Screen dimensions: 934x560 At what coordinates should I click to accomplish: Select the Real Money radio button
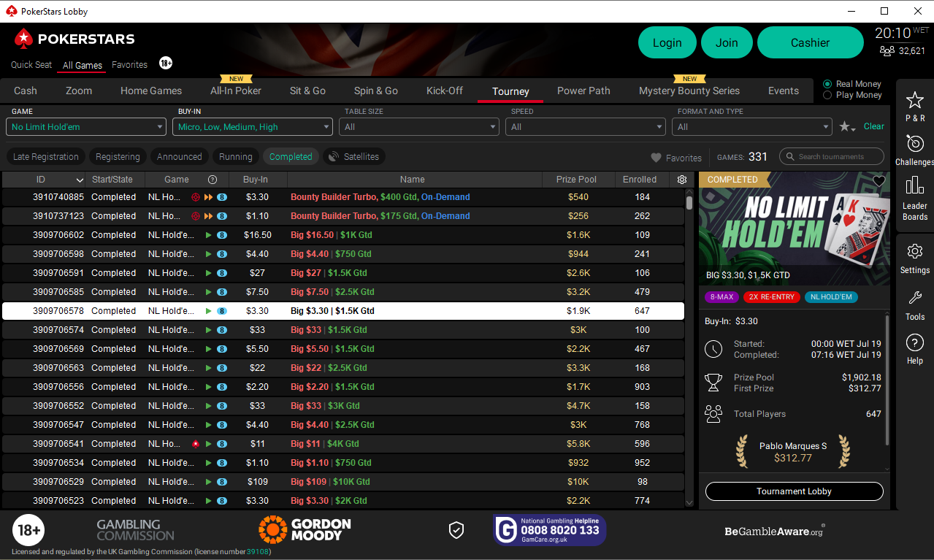click(827, 84)
